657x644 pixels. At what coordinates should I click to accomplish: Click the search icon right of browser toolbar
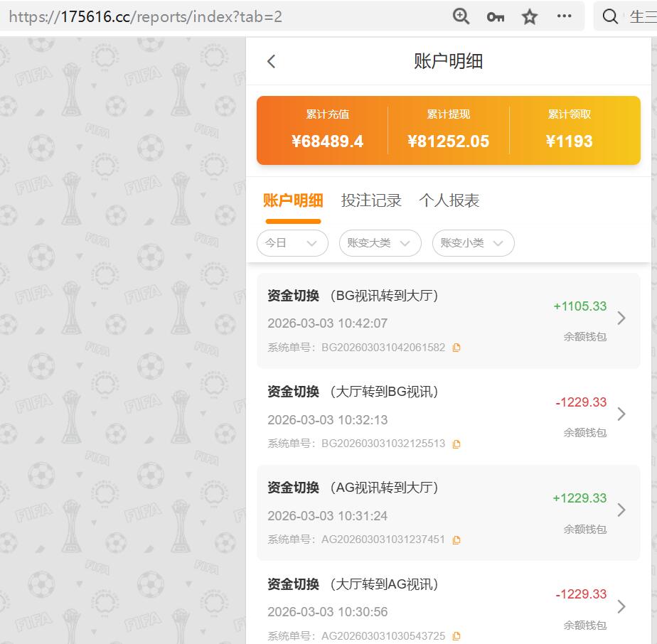[610, 16]
